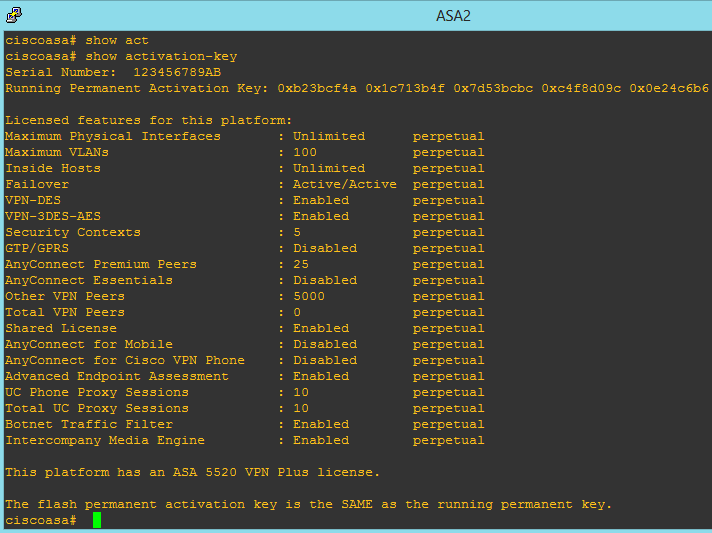Click the 'Inside Hosts' feature label
The height and width of the screenshot is (533, 712).
click(53, 168)
